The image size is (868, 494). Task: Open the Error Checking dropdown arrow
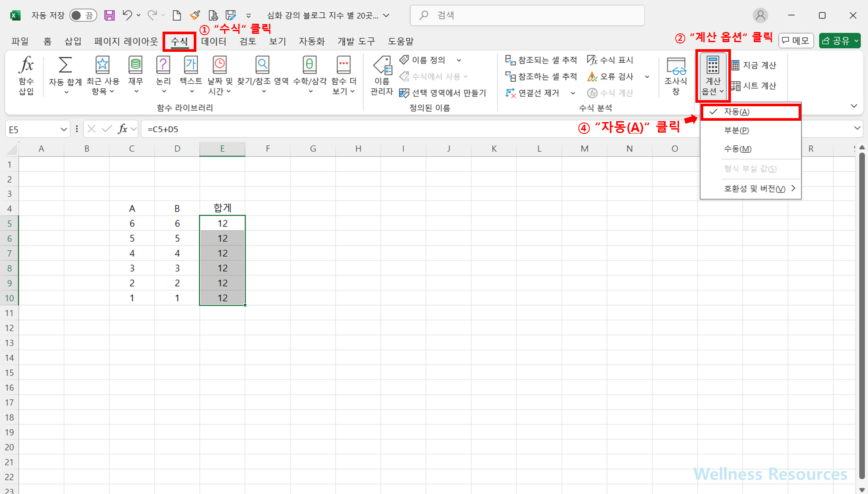tap(647, 77)
